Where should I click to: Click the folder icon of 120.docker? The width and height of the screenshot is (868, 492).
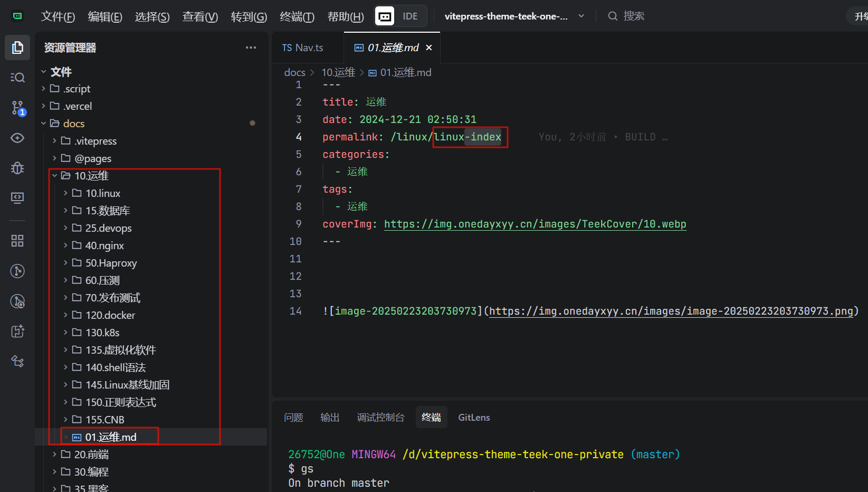(x=77, y=315)
